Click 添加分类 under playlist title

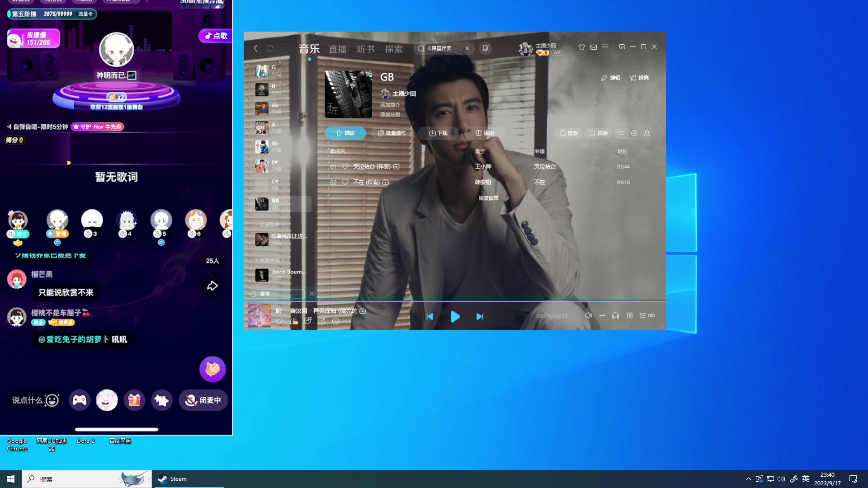[390, 115]
